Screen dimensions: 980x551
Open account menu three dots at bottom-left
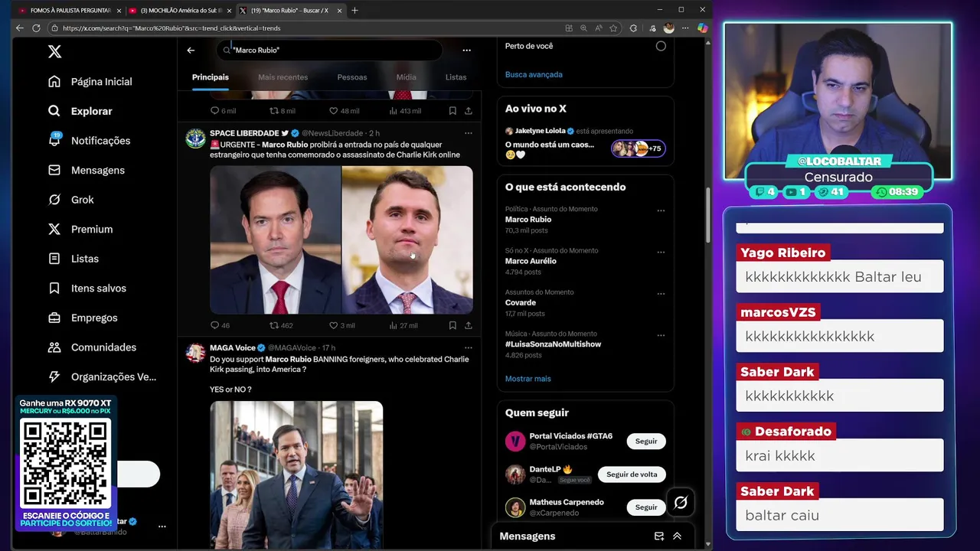(x=162, y=527)
